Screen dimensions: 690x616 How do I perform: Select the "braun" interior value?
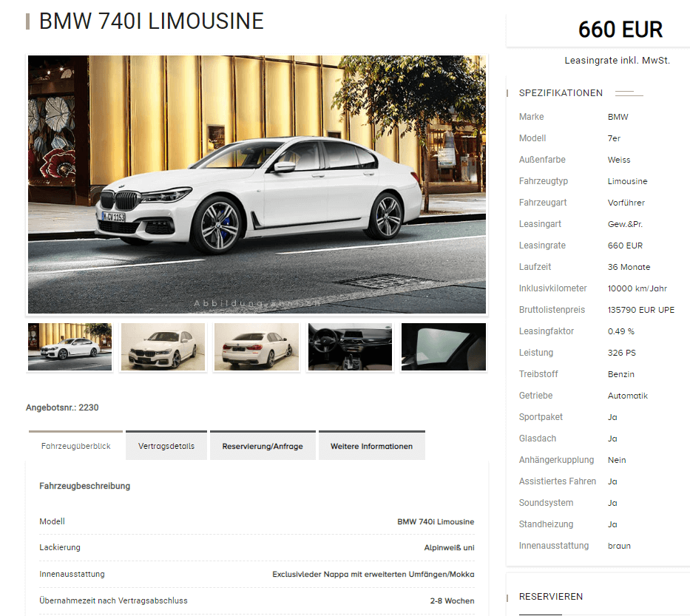click(619, 546)
